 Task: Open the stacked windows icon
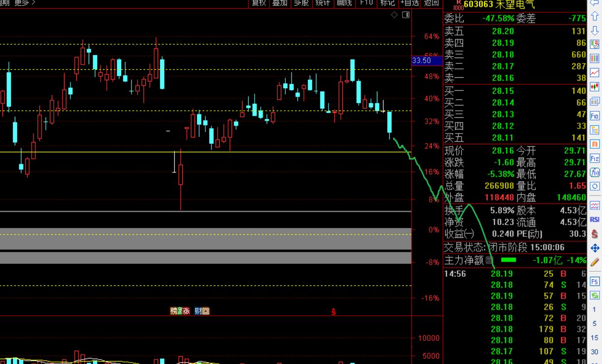pyautogui.click(x=595, y=102)
